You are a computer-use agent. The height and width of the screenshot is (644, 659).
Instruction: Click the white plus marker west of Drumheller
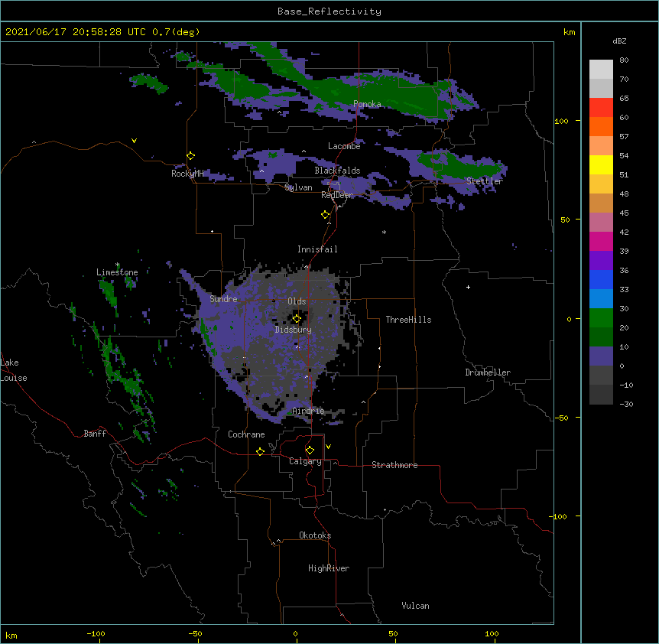468,287
